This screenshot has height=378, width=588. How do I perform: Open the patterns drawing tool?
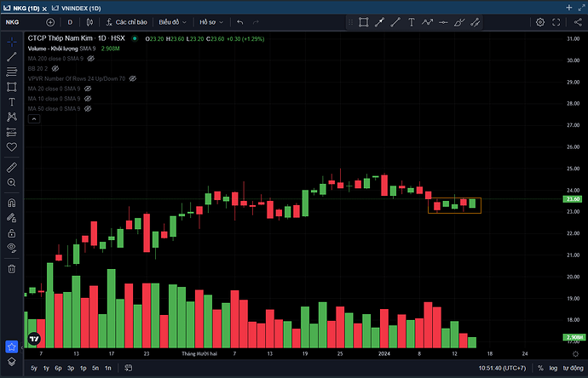(x=12, y=117)
